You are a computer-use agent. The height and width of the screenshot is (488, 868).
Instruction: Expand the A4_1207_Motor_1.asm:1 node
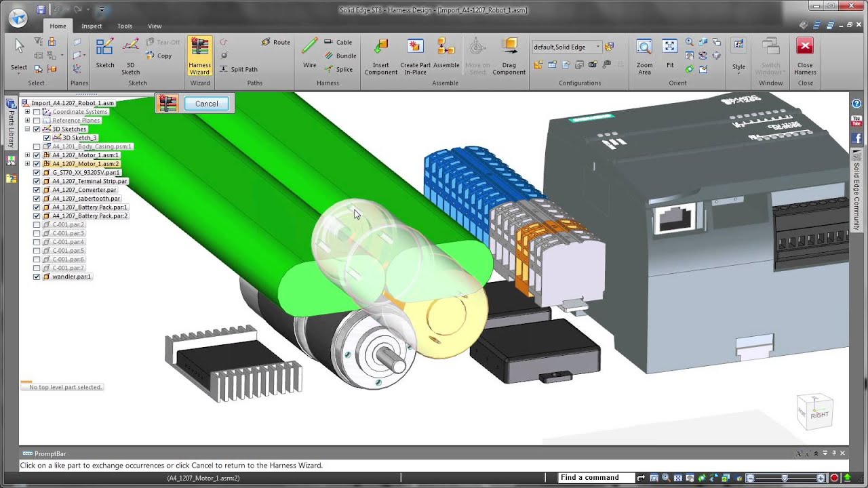click(27, 155)
